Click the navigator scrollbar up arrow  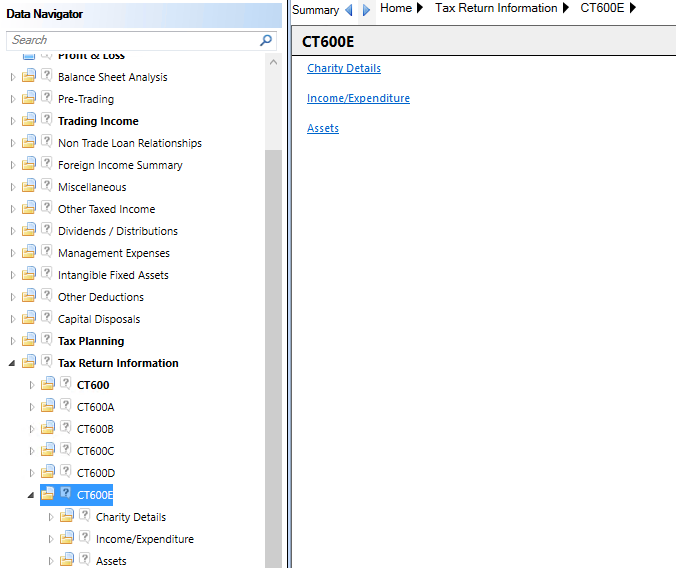pyautogui.click(x=273, y=62)
